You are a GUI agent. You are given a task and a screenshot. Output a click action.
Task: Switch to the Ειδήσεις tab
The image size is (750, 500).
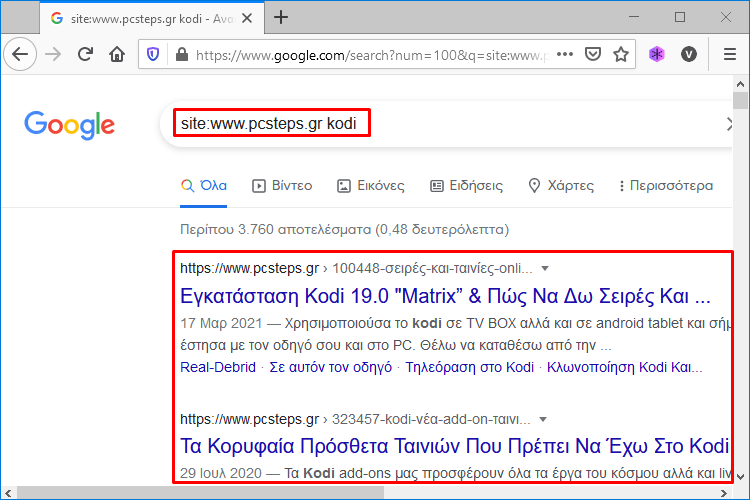466,186
